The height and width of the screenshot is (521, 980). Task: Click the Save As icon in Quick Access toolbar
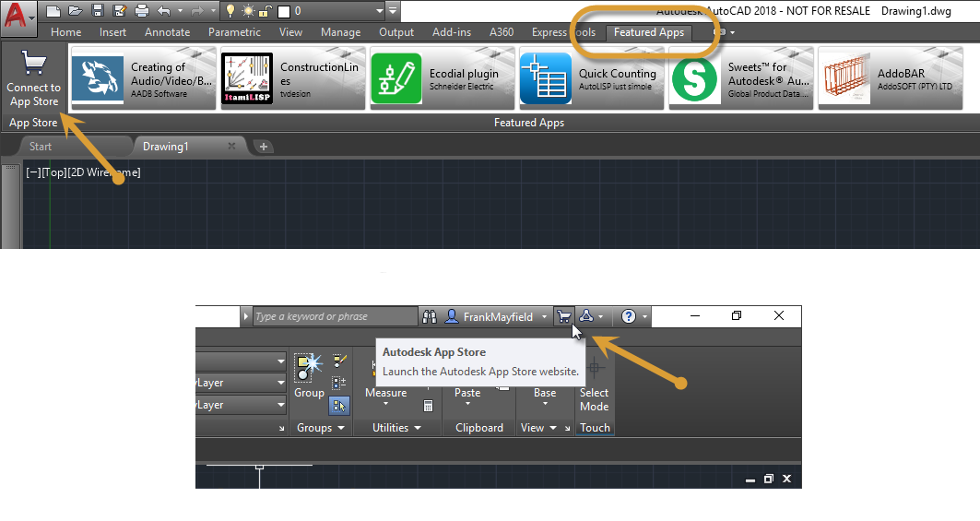click(119, 11)
